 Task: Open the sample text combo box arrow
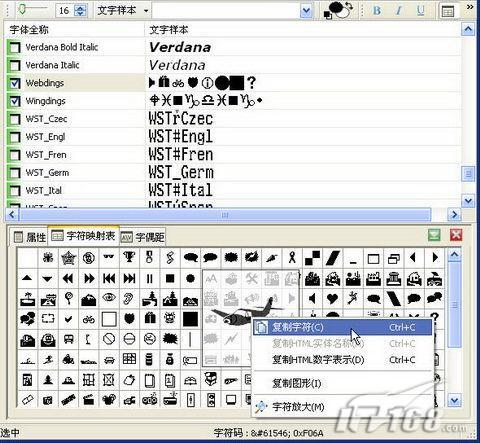pos(306,11)
